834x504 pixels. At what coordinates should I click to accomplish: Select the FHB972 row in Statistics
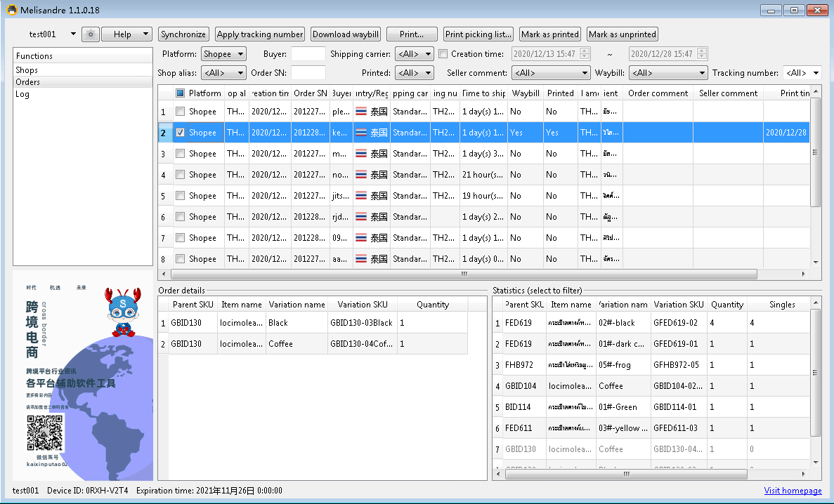(651, 365)
